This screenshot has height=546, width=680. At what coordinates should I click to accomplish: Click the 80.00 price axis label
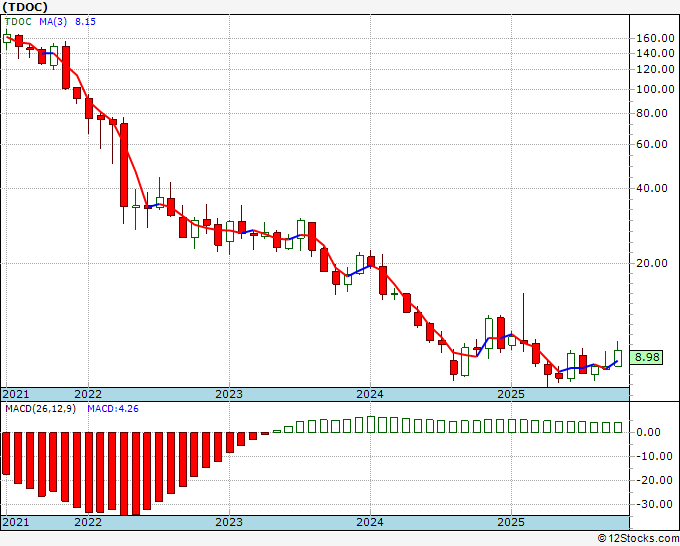click(x=651, y=113)
